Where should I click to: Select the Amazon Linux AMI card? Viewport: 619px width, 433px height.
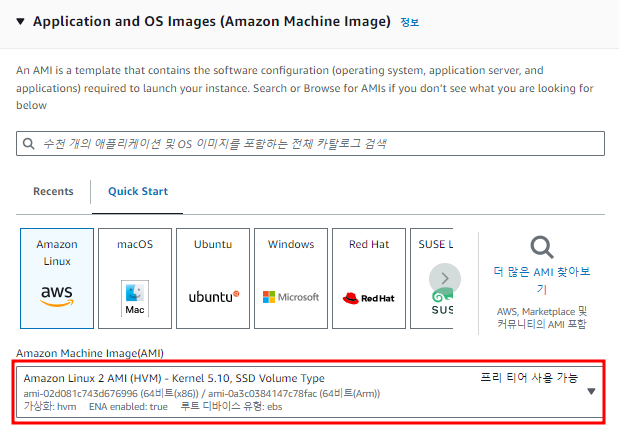(x=57, y=278)
